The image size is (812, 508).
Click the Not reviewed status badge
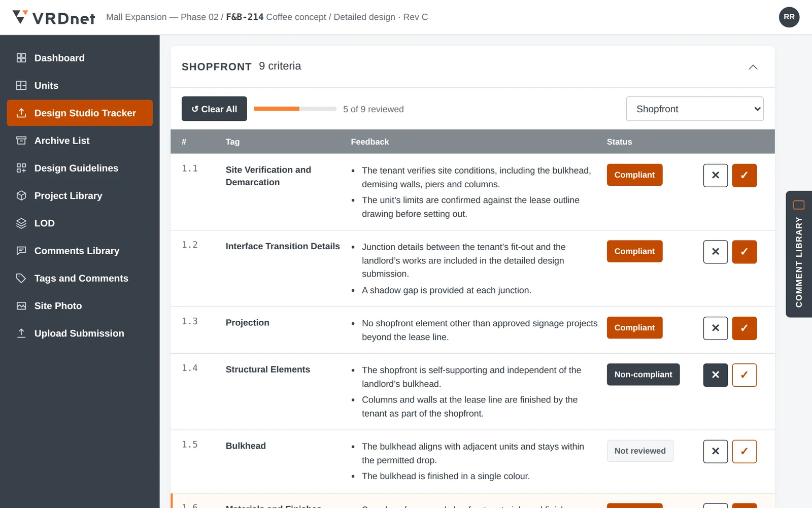pos(640,451)
